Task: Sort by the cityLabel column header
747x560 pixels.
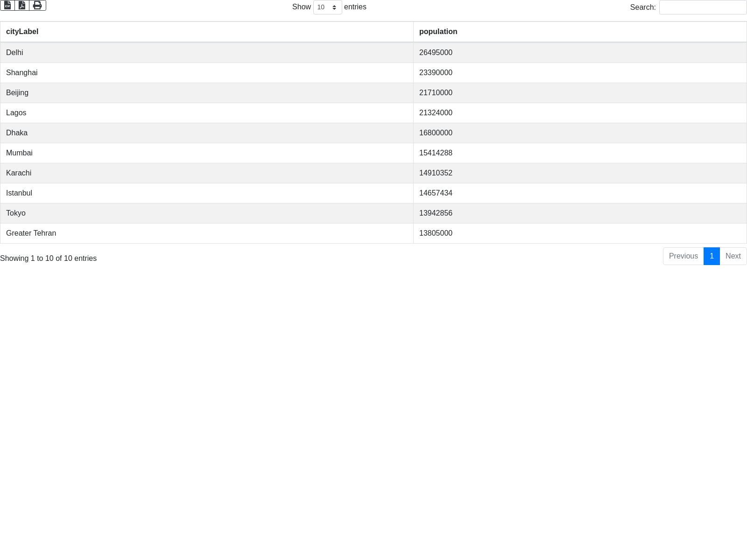Action: [x=22, y=32]
